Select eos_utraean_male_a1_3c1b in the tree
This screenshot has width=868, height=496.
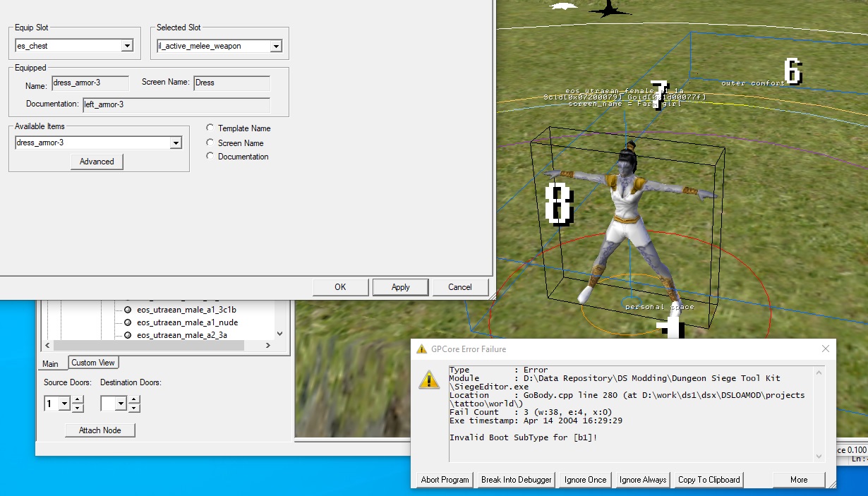(186, 310)
